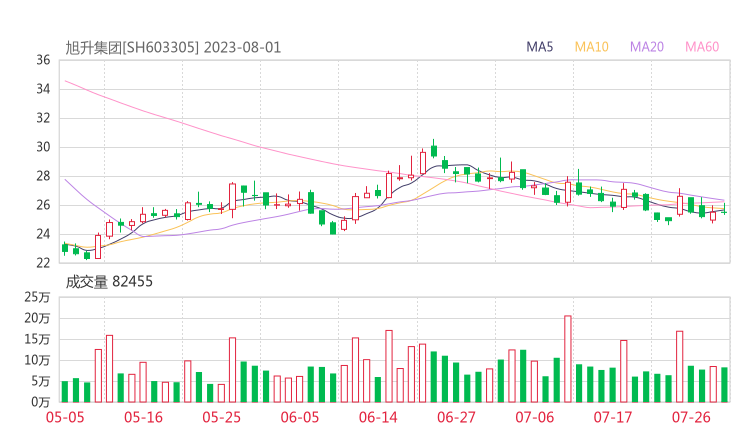Click the 0万 volume axis label

tap(41, 402)
